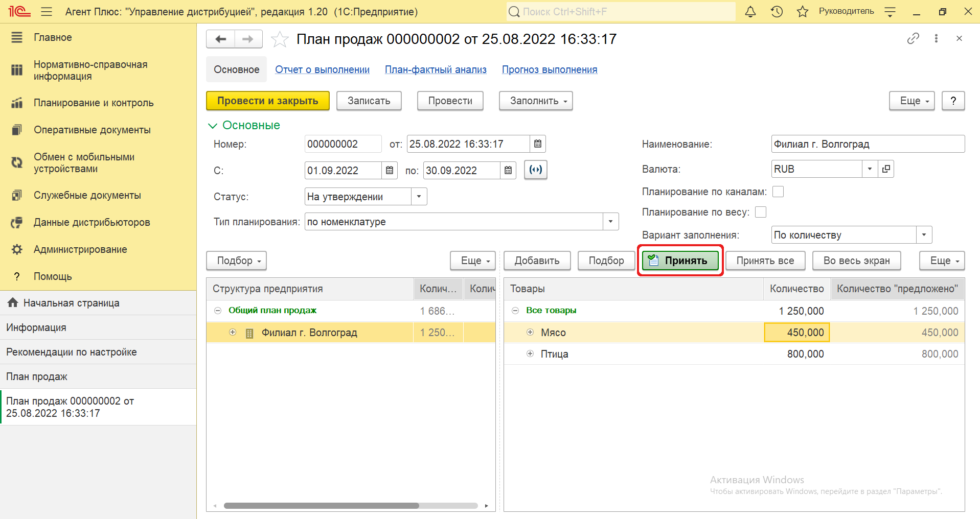Click the open Валюта record icon
Image resolution: width=980 pixels, height=519 pixels.
[x=886, y=169]
